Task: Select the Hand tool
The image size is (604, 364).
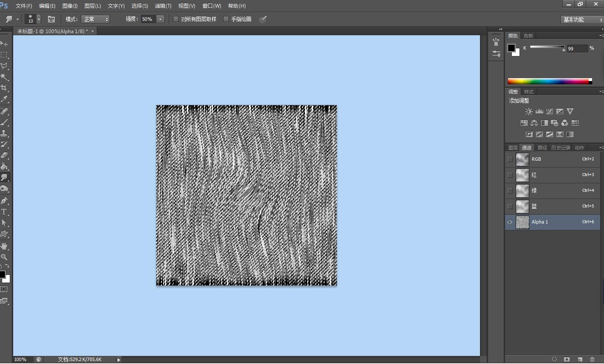Action: (x=4, y=246)
